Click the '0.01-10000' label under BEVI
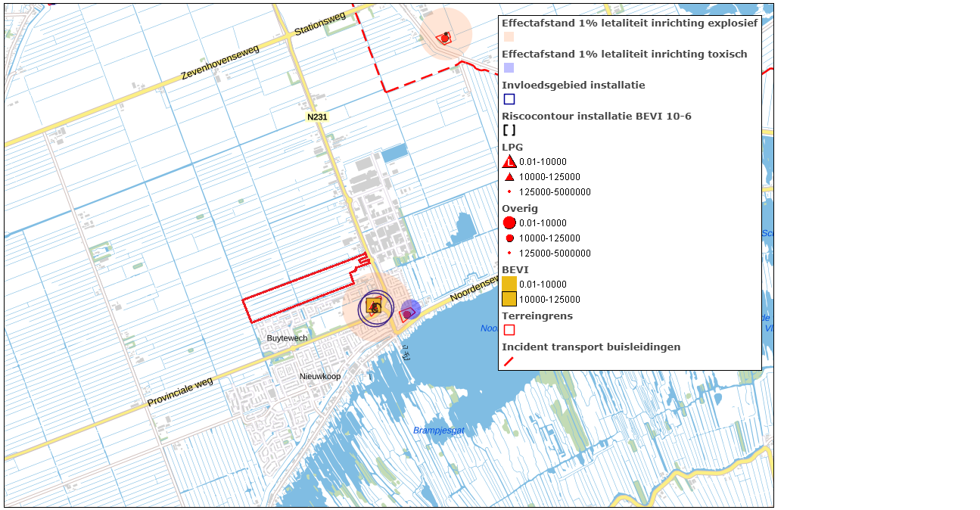Screen dimensions: 980x510 [x=543, y=285]
